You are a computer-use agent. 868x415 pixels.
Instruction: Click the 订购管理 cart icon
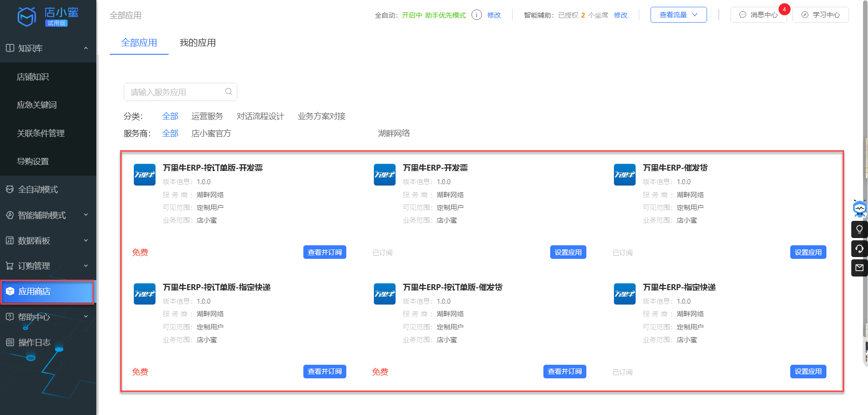(x=10, y=266)
